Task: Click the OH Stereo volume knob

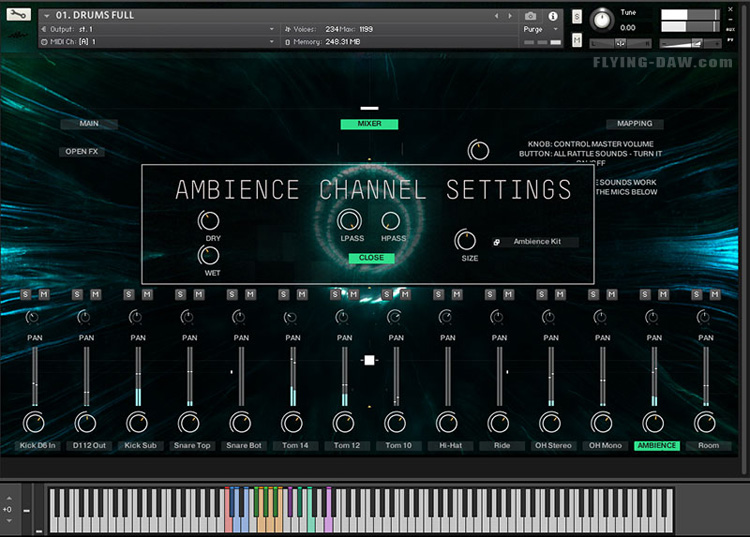Action: point(551,423)
